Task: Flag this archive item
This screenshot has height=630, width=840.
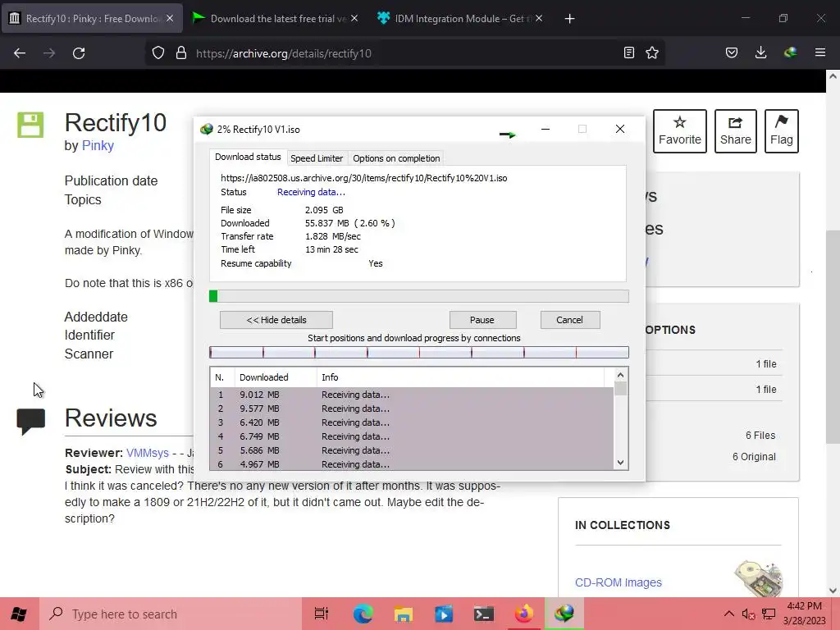Action: click(781, 131)
